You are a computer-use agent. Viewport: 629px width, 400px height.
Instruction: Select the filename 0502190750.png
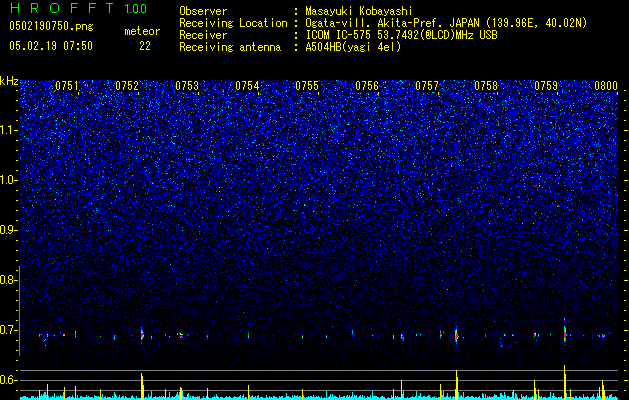(51, 26)
